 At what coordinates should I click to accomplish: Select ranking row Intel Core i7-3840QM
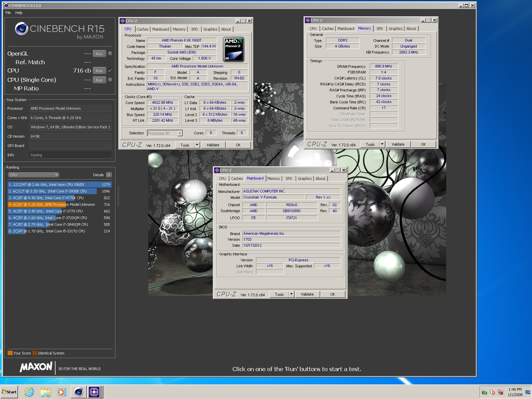point(60,224)
